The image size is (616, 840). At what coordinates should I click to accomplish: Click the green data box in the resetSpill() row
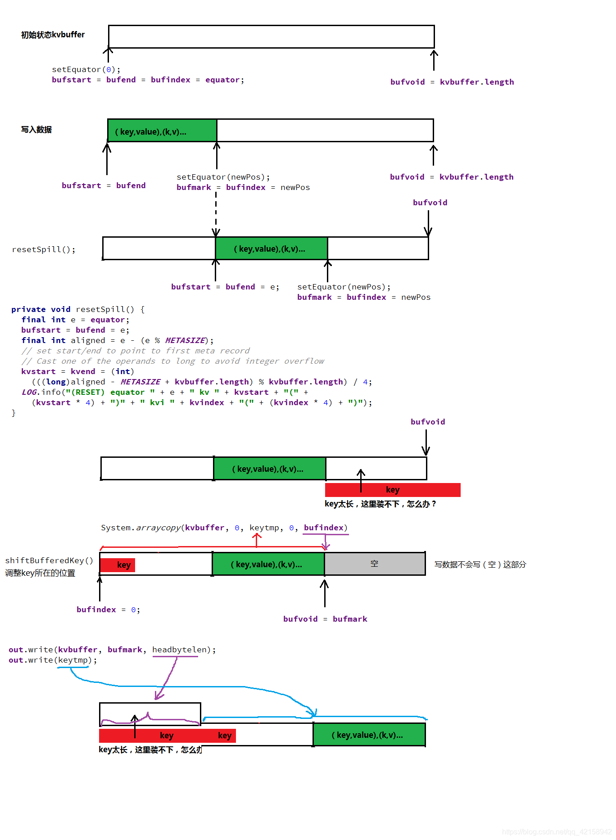pyautogui.click(x=272, y=248)
